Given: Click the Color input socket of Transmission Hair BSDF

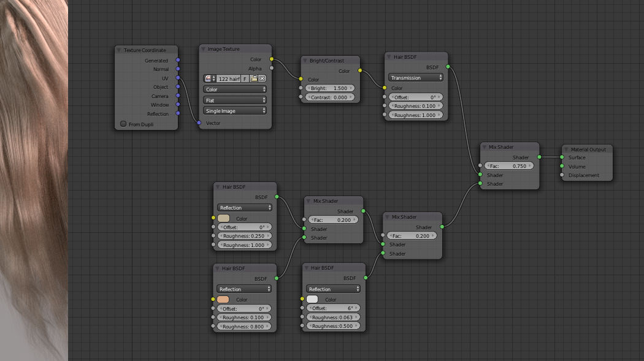Looking at the screenshot, I should tap(385, 88).
